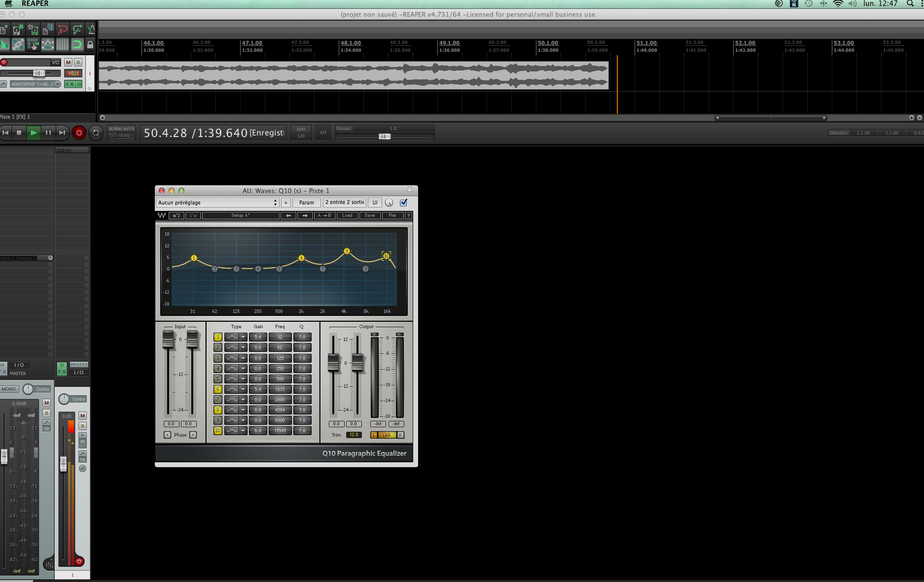The image size is (924, 582).
Task: Click the volume icon in macOS menu bar
Action: [x=853, y=3]
